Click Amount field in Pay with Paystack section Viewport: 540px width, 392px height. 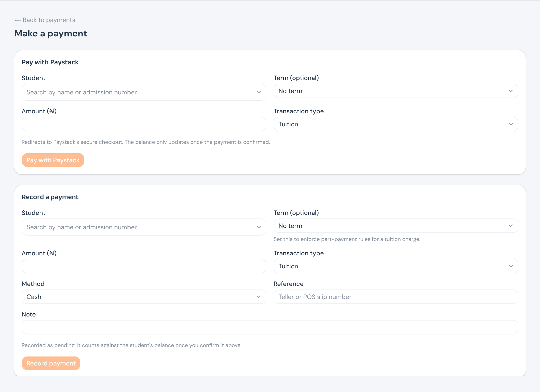click(x=144, y=124)
